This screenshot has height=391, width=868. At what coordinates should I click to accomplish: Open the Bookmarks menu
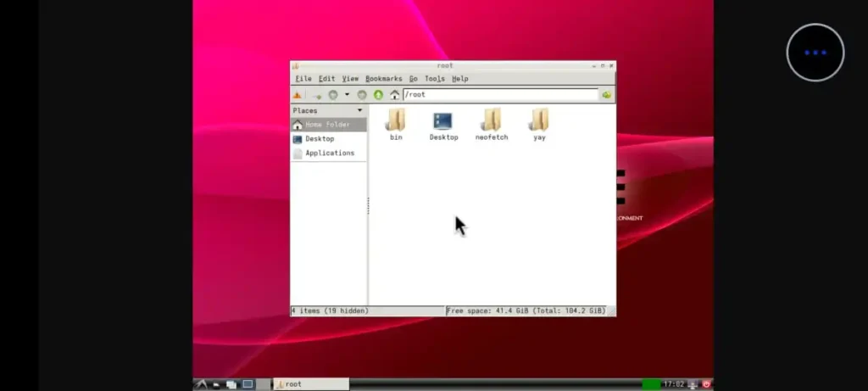pyautogui.click(x=383, y=79)
